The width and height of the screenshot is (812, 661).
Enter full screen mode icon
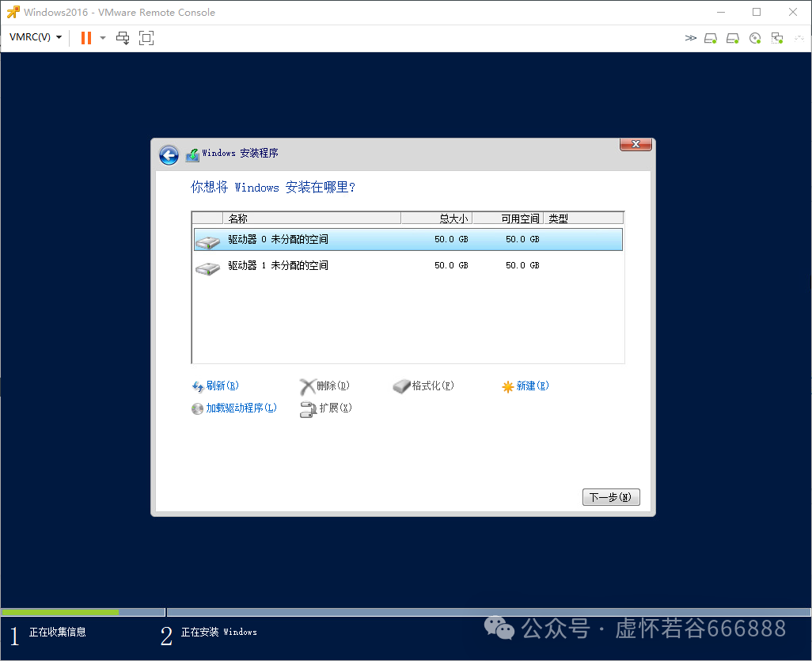pos(146,38)
